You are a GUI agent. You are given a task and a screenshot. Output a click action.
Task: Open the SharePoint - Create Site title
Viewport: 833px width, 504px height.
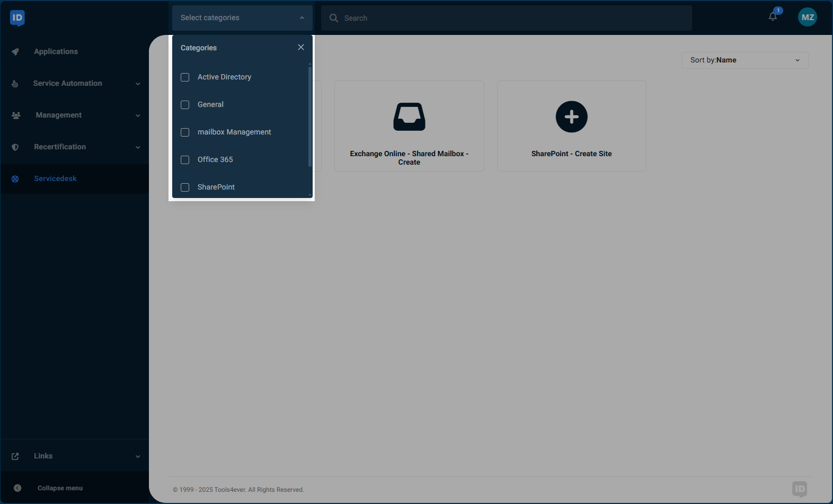pos(571,154)
